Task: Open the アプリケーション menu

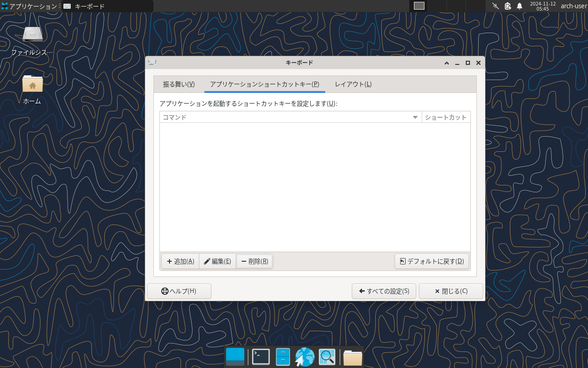Action: [x=28, y=6]
